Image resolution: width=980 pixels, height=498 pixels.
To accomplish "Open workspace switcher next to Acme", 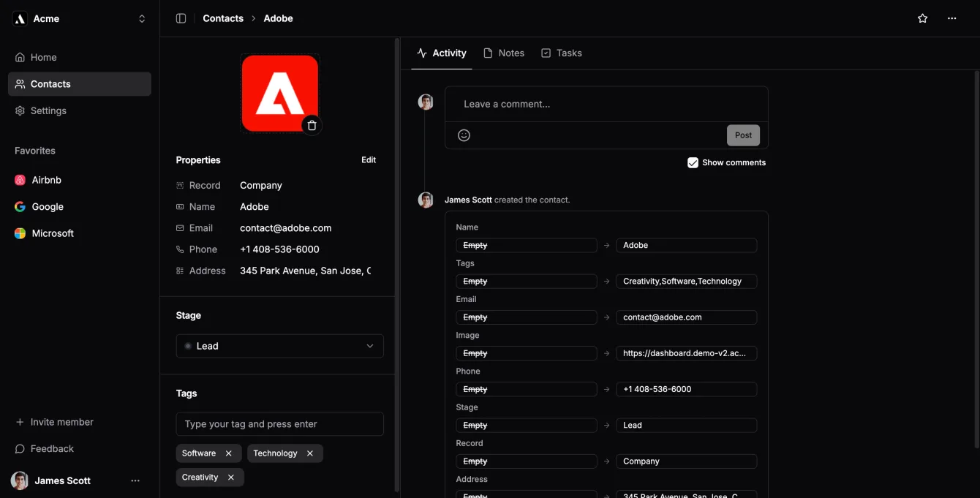I will tap(141, 18).
